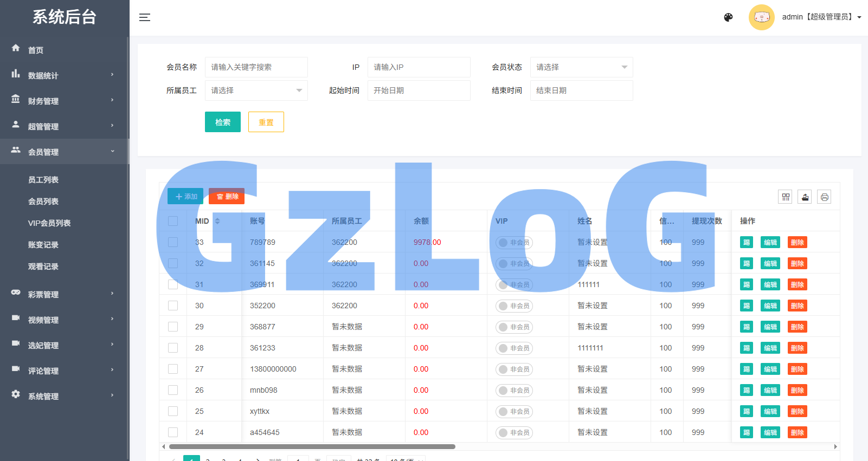
Task: Open the 所属员工 dropdown
Action: pos(256,90)
